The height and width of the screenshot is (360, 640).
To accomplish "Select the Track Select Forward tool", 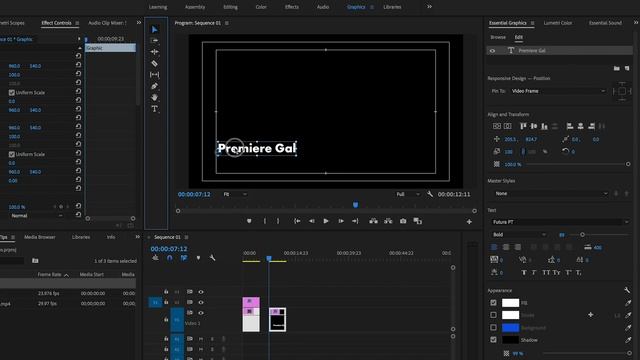I will [154, 40].
